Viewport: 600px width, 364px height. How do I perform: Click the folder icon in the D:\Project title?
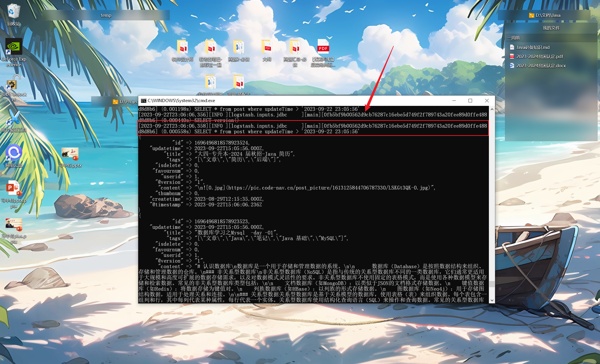point(115,102)
